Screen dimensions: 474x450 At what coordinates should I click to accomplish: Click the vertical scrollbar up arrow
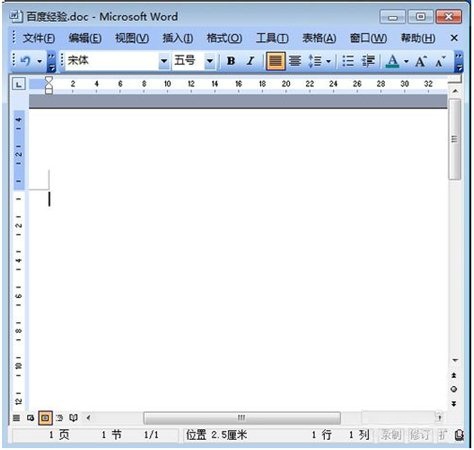[x=455, y=91]
